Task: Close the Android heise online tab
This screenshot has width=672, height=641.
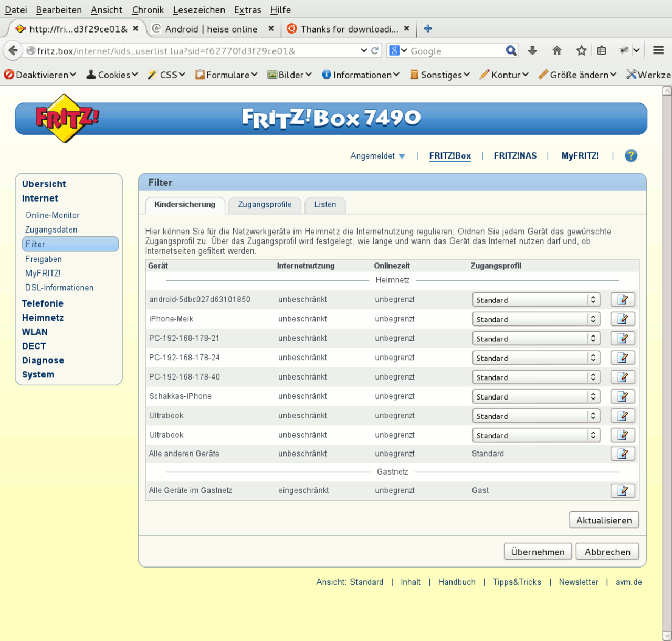Action: 271,29
